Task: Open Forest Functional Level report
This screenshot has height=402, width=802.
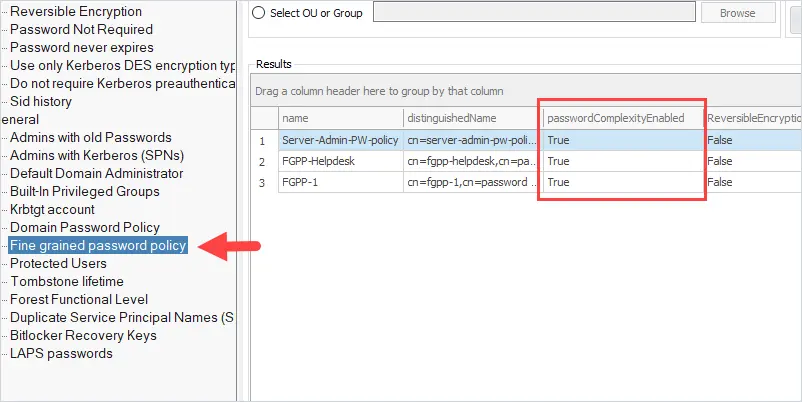Action: pos(79,299)
